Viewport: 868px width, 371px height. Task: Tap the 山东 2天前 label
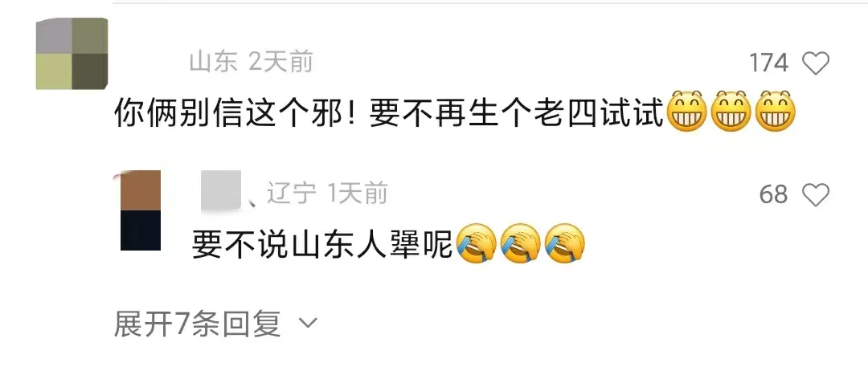point(252,63)
